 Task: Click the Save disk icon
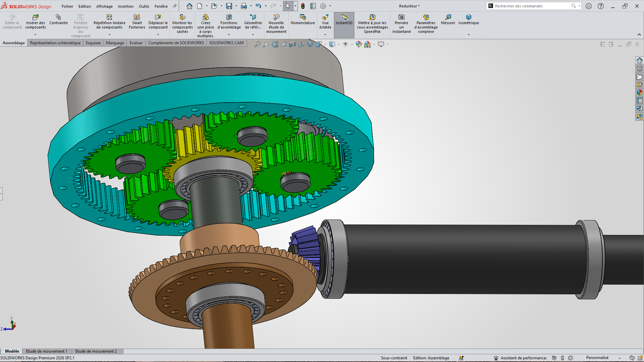[229, 6]
